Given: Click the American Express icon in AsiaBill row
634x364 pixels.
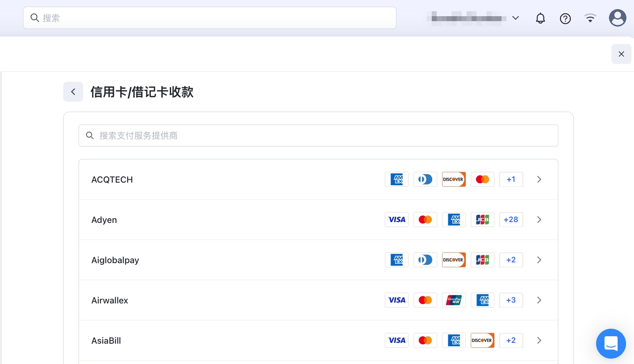Looking at the screenshot, I should (x=454, y=341).
